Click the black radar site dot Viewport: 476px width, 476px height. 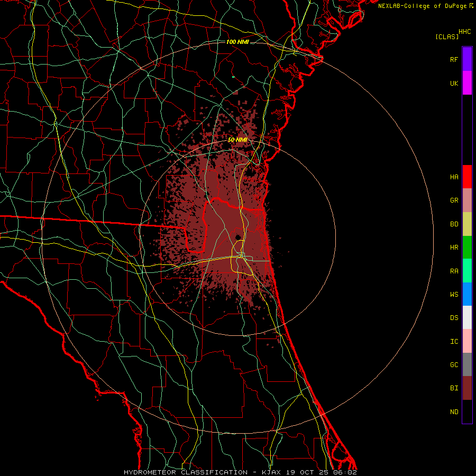[x=238, y=237]
